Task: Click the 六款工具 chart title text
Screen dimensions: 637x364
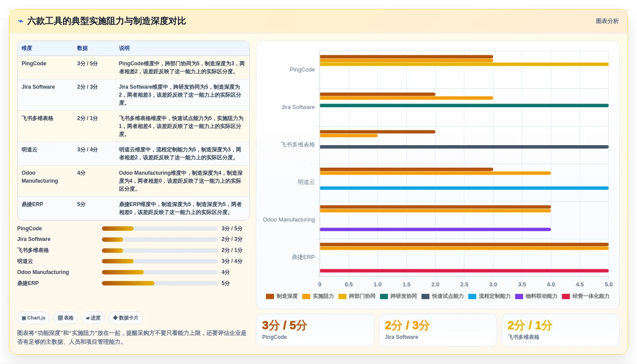Action: pyautogui.click(x=106, y=21)
